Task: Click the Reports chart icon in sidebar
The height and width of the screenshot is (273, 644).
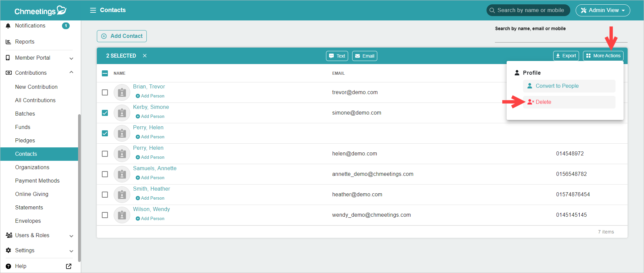Action: [8, 42]
